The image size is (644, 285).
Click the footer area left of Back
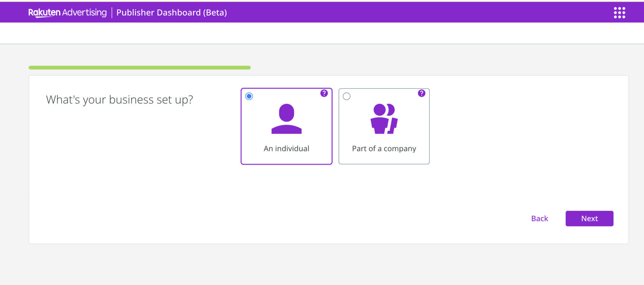pos(283,220)
